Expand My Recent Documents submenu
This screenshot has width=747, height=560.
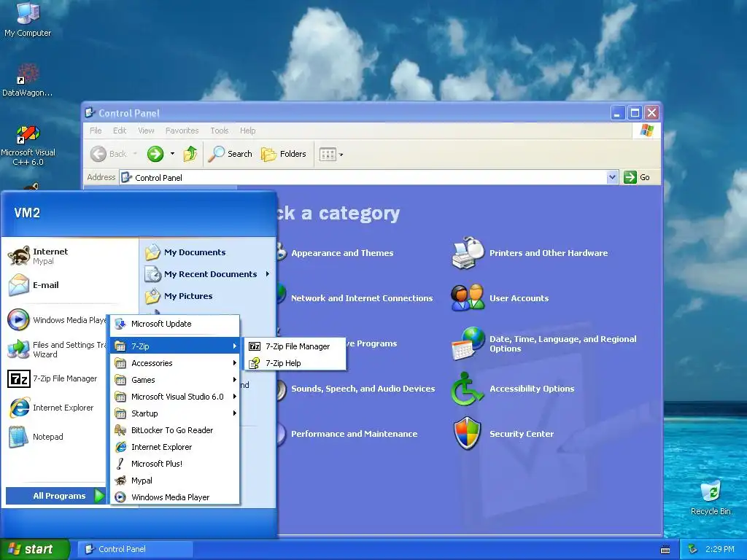pos(208,274)
